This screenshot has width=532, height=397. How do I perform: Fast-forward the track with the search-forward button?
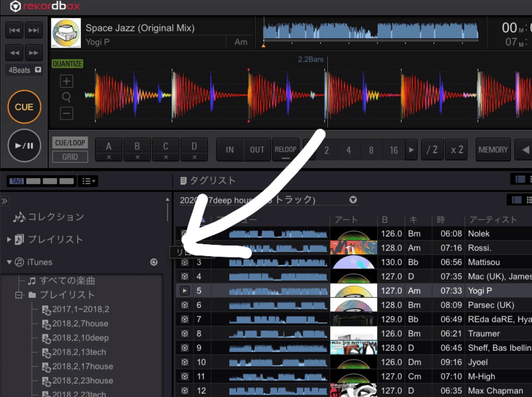pos(34,53)
